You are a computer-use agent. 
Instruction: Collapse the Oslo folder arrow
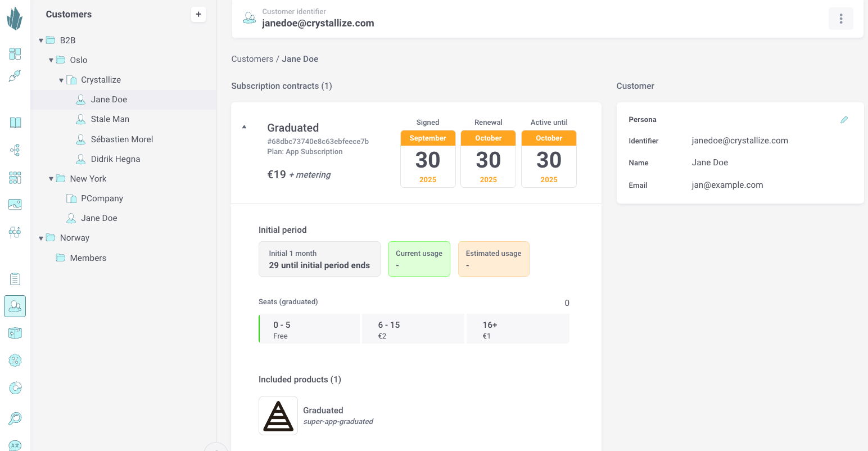coord(51,60)
